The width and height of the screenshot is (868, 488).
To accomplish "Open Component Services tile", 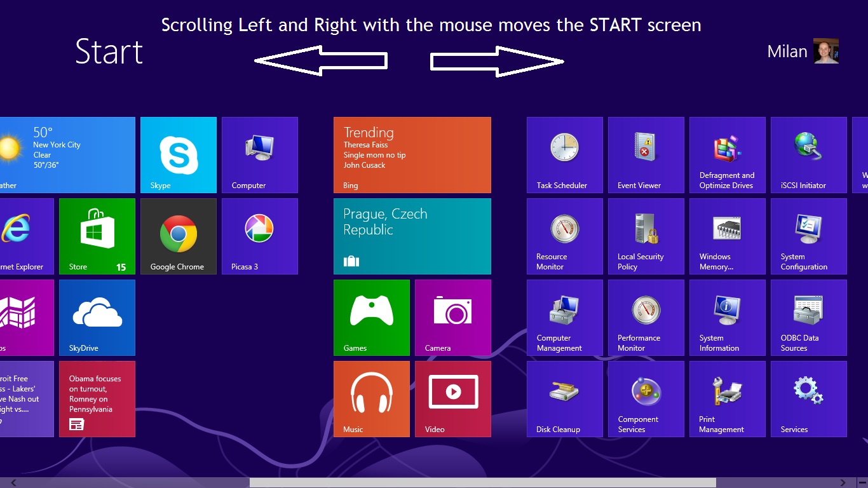I will [x=646, y=399].
